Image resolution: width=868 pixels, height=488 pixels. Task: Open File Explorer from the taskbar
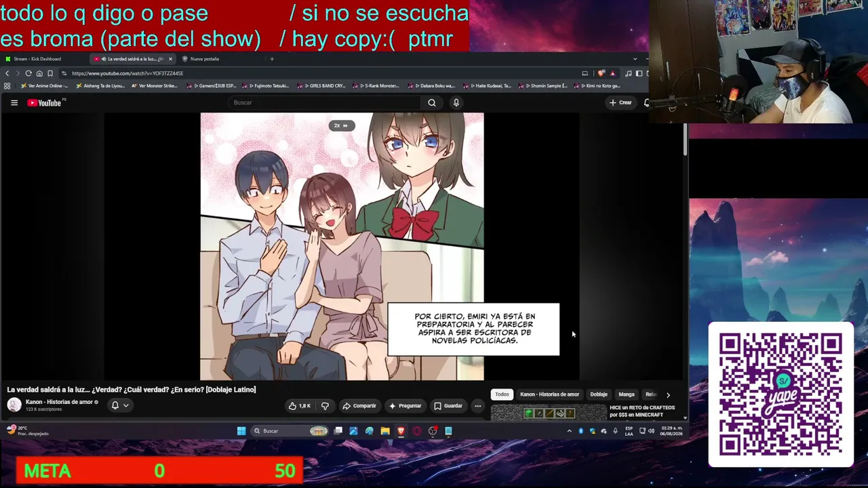[x=385, y=431]
